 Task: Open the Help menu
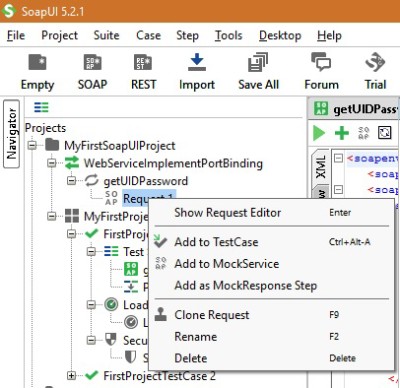point(329,35)
